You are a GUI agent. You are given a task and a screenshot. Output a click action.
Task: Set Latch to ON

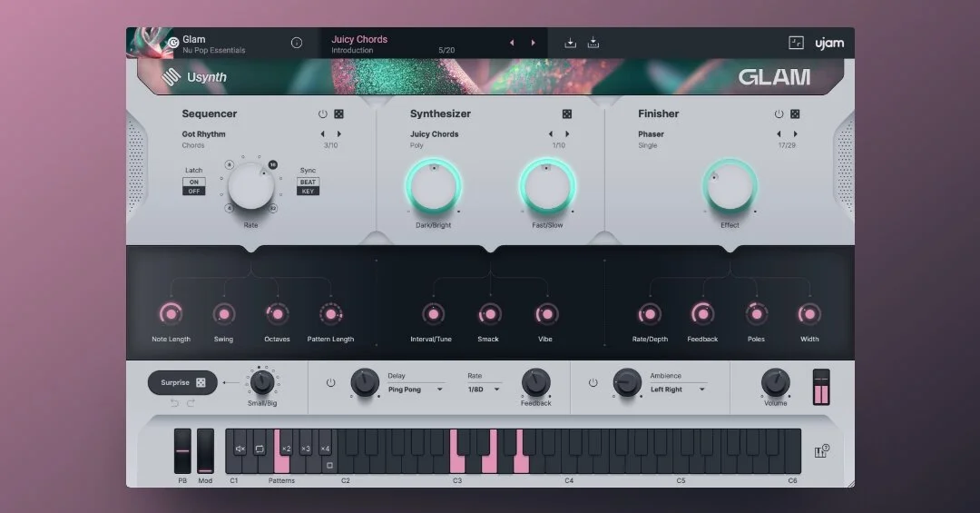194,183
